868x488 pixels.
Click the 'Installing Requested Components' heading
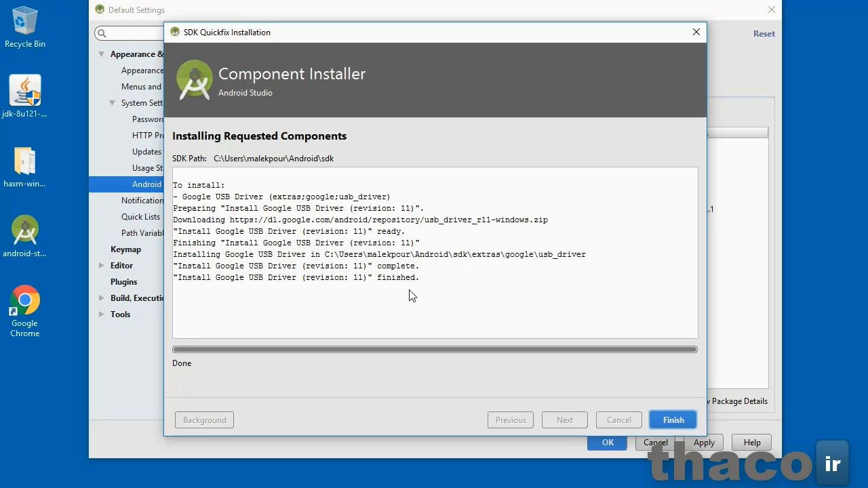coord(259,136)
